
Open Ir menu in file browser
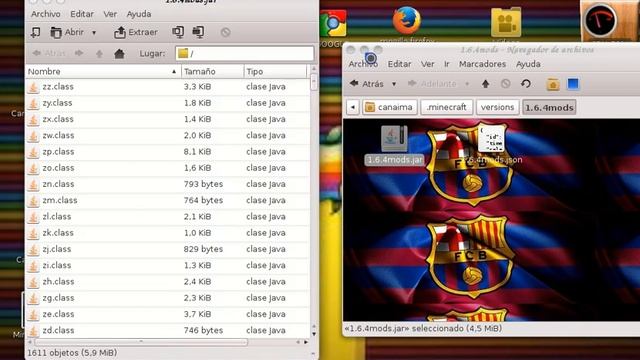point(447,64)
